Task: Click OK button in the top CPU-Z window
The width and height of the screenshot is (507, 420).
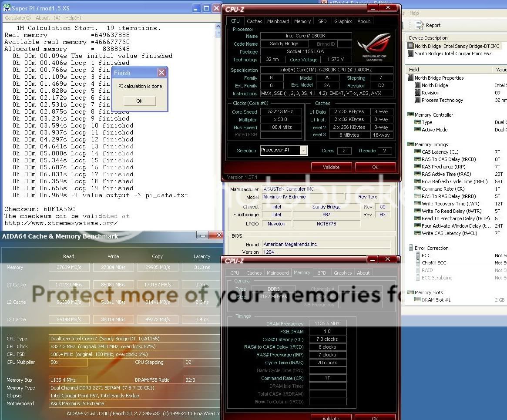Action: 375,167
